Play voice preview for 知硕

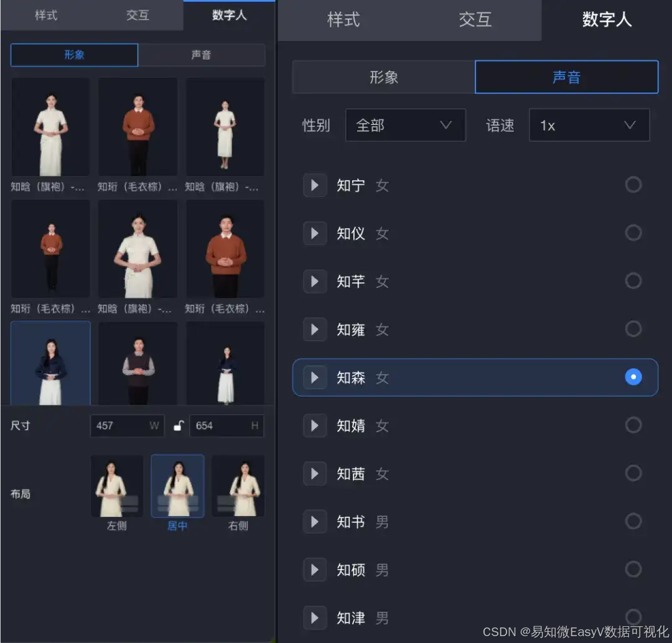tap(315, 570)
